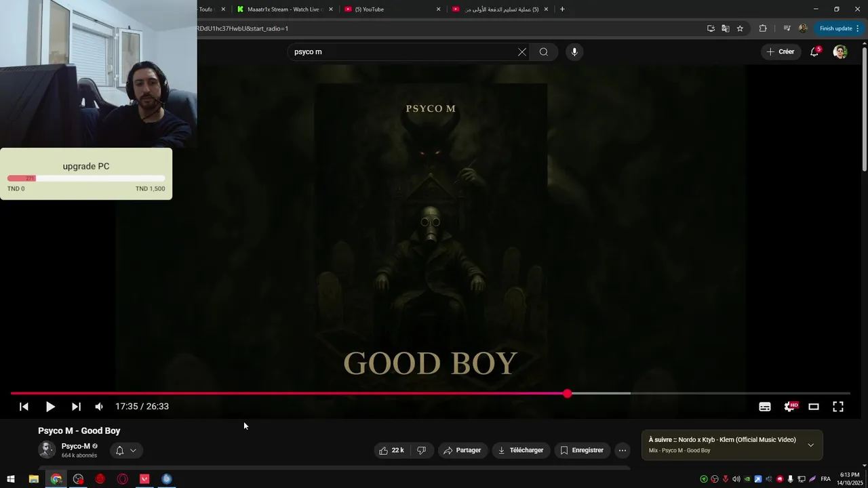
Task: Click the Chrome taskbar icon
Action: click(x=56, y=479)
